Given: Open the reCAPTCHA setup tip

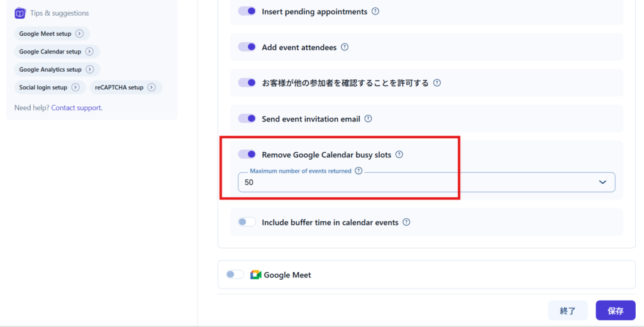Looking at the screenshot, I should [125, 87].
